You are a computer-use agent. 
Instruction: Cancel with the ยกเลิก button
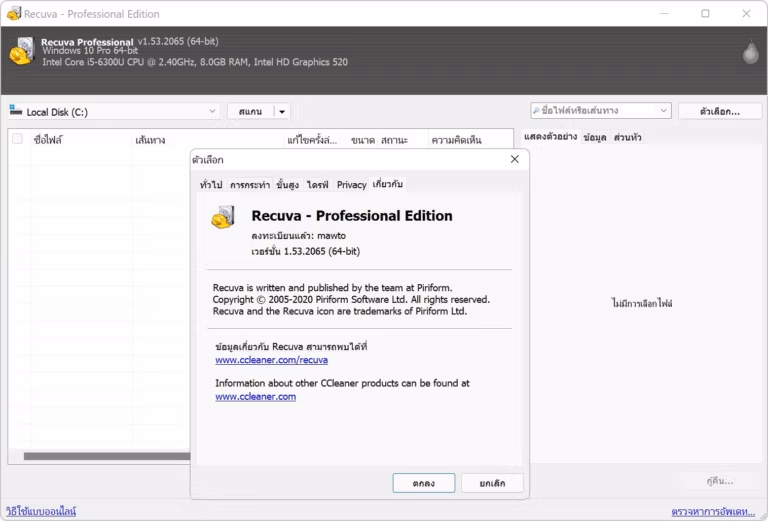[x=492, y=483]
